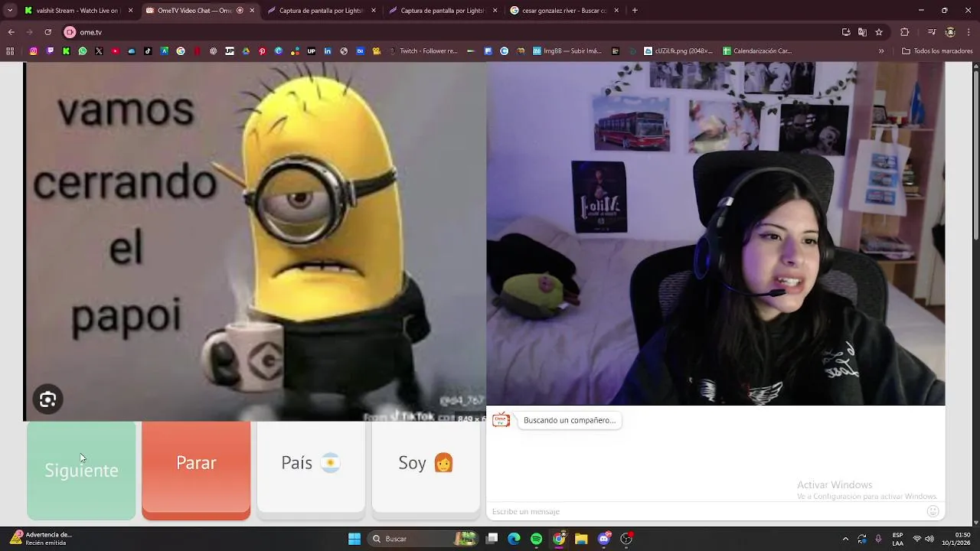Open volume control in system tray
The width and height of the screenshot is (980, 551).
tap(931, 539)
